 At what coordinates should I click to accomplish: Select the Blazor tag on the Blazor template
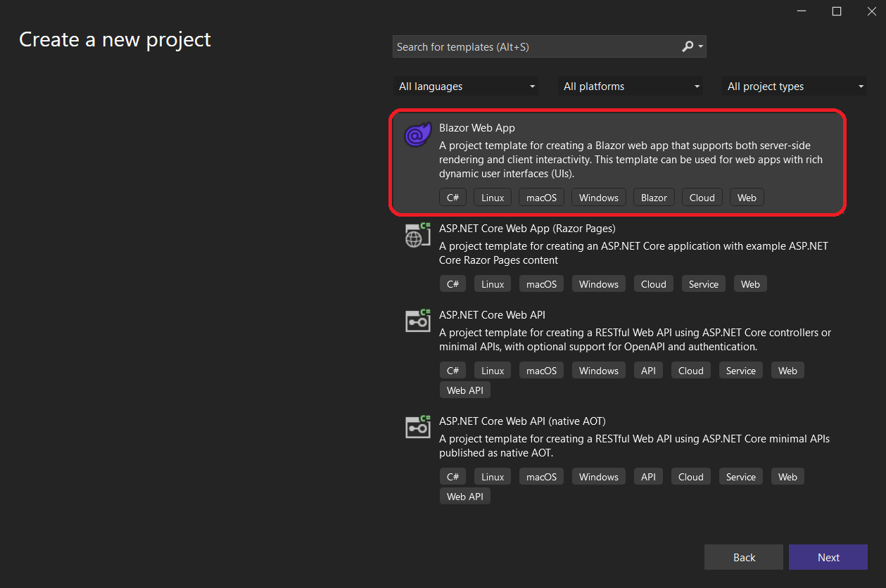(653, 197)
